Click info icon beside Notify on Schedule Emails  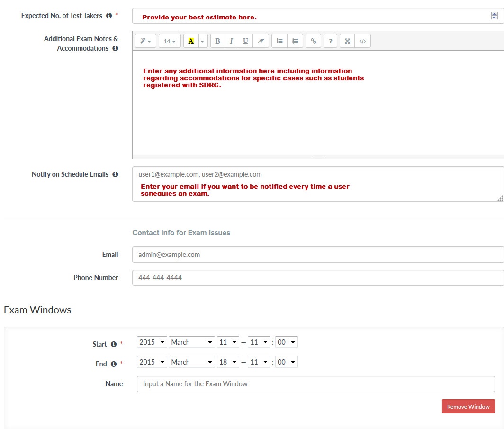[x=115, y=174]
